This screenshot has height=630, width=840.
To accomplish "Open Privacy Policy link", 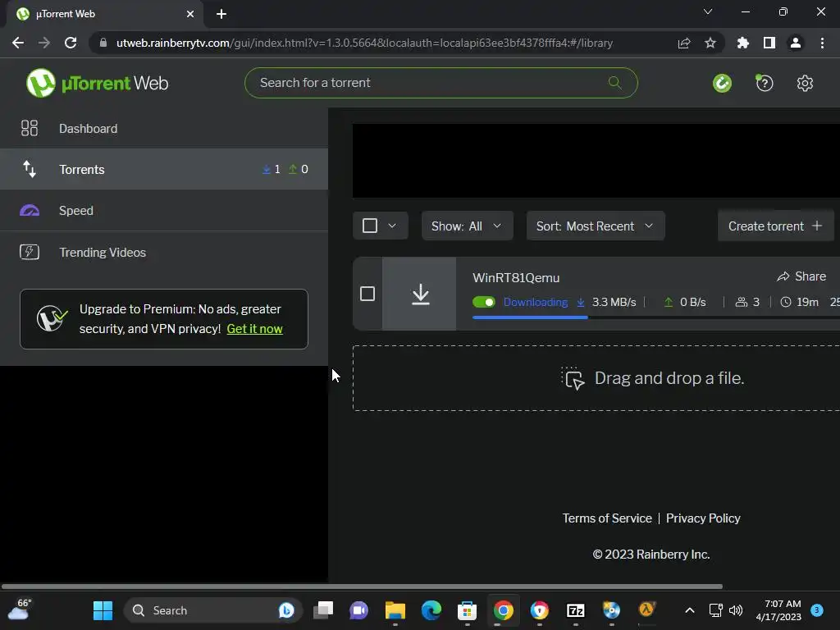I will (x=703, y=518).
